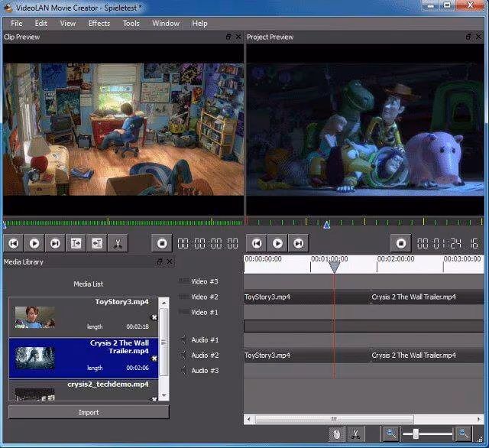The height and width of the screenshot is (448, 489).
Task: Mute the Audio #2 track
Action: point(183,355)
